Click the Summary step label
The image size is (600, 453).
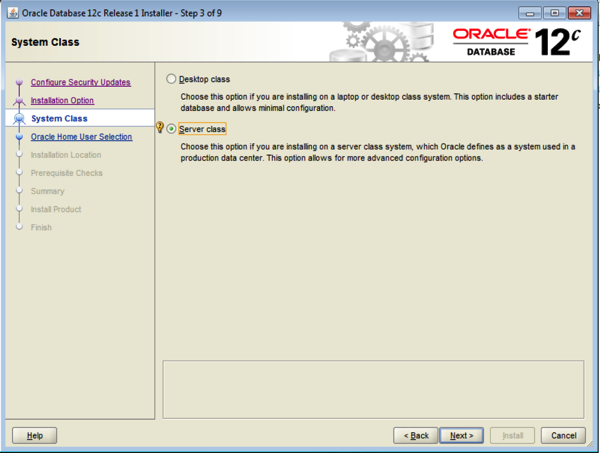point(47,191)
